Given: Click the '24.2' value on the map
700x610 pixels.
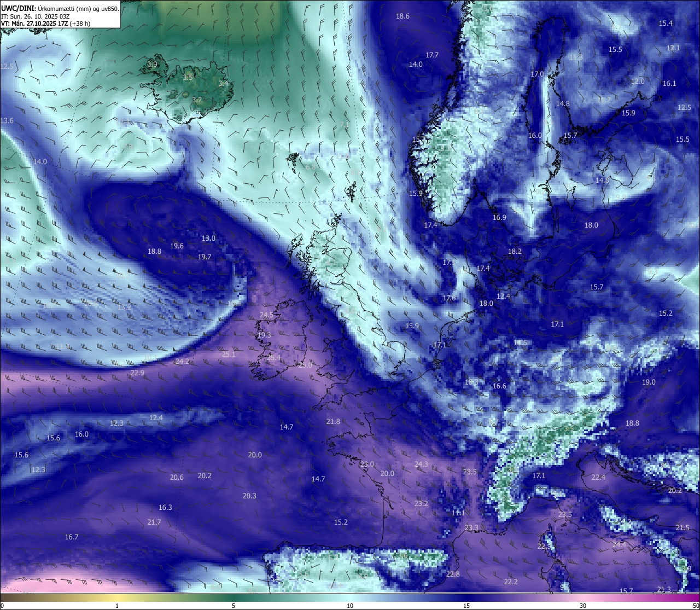Looking at the screenshot, I should [182, 362].
